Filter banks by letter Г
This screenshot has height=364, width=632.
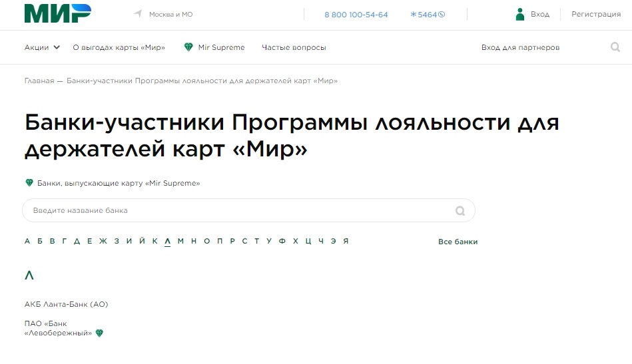coord(64,241)
